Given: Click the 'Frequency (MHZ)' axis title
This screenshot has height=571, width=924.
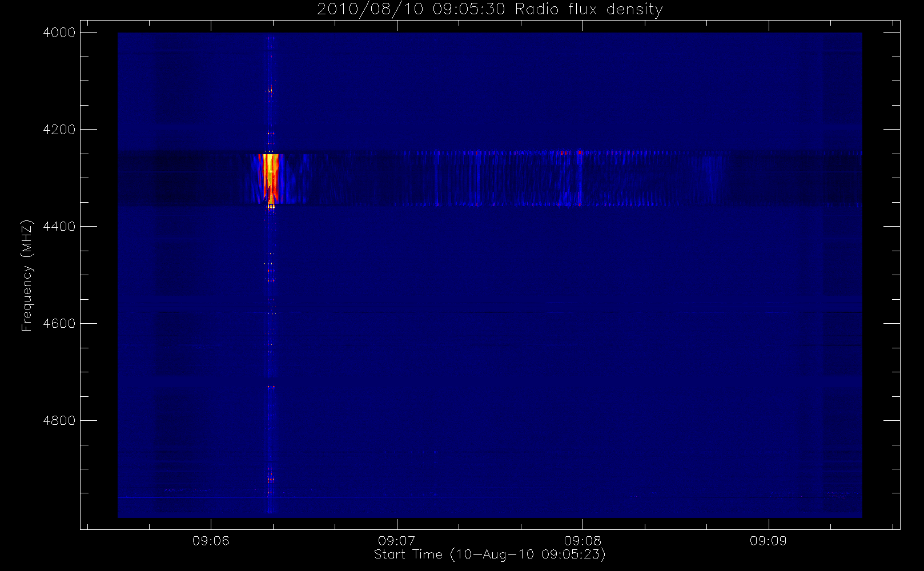Looking at the screenshot, I should pyautogui.click(x=27, y=275).
